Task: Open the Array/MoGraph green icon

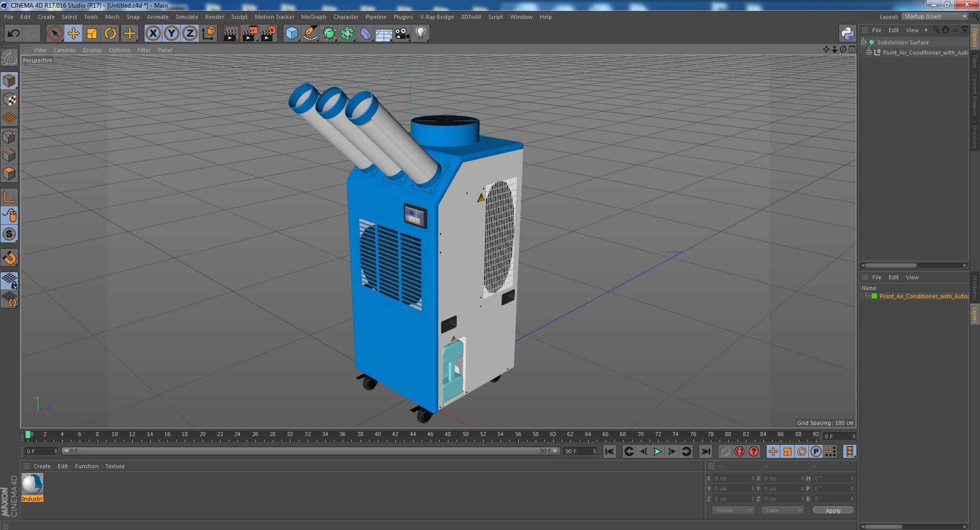Action: (x=347, y=34)
